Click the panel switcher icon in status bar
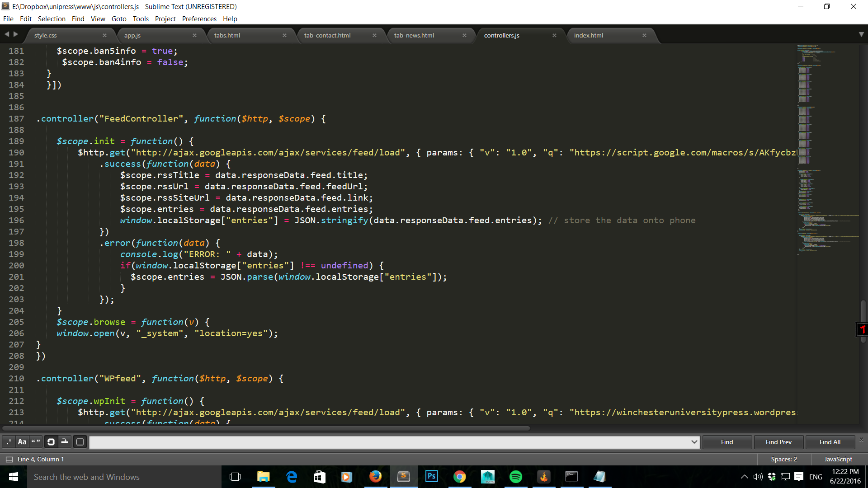Viewport: 868px width, 488px height. click(9, 459)
